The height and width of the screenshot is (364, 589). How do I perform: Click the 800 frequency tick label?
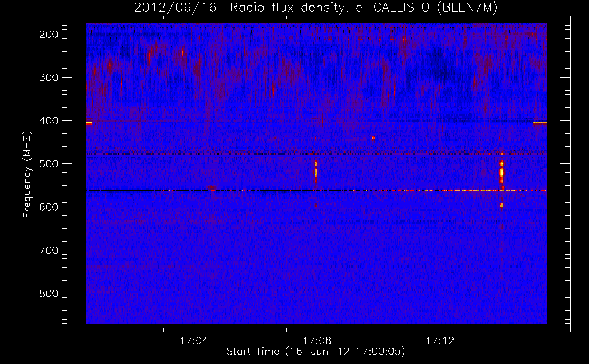click(x=49, y=293)
